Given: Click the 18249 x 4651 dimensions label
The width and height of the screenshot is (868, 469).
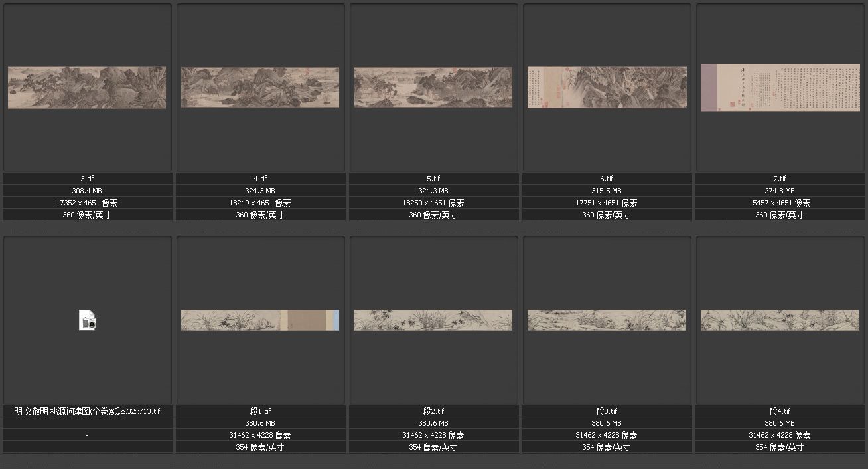Looking at the screenshot, I should tap(260, 203).
